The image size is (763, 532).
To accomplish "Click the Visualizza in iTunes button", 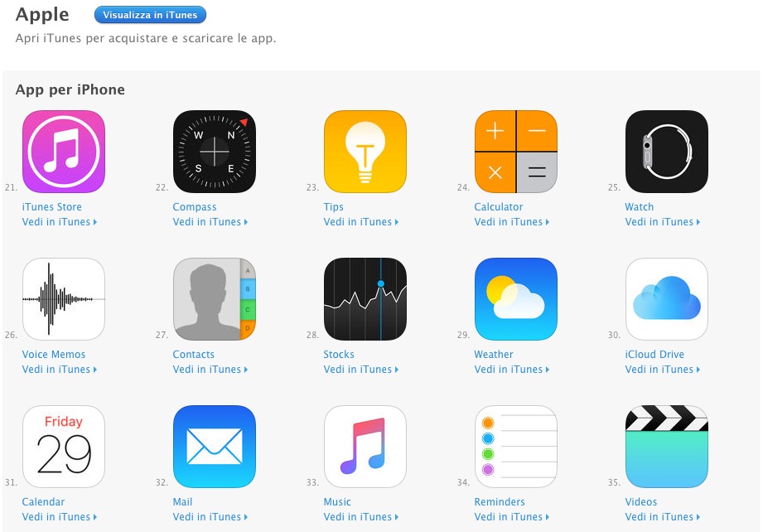I will tap(150, 15).
